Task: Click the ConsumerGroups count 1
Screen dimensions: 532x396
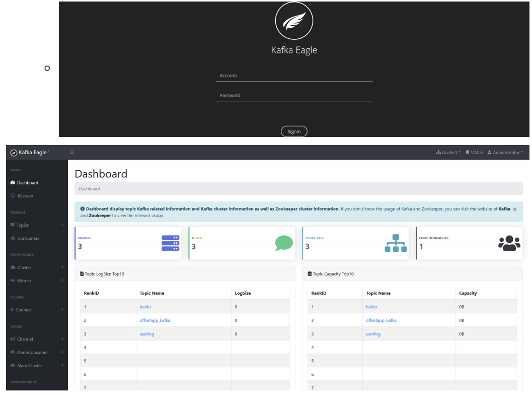Action: point(421,246)
